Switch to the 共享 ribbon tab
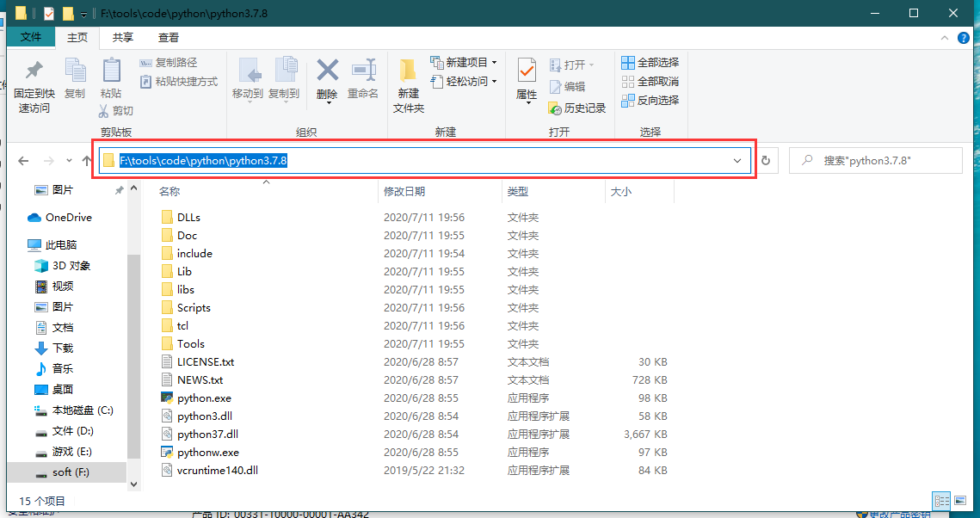Screen dimensions: 980x518 pyautogui.click(x=122, y=38)
